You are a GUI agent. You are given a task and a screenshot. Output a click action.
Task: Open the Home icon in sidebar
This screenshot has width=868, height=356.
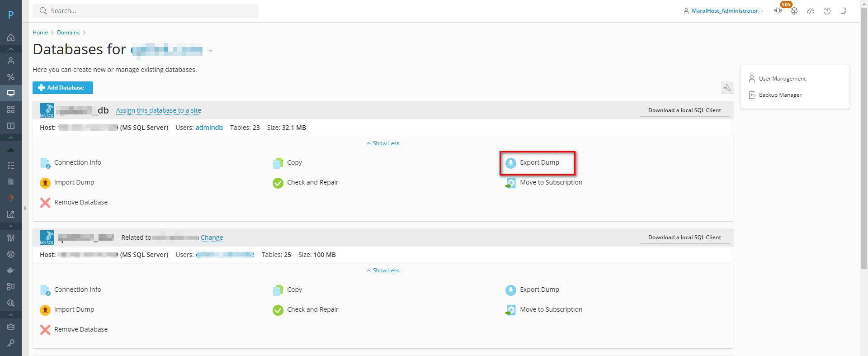[x=11, y=37]
